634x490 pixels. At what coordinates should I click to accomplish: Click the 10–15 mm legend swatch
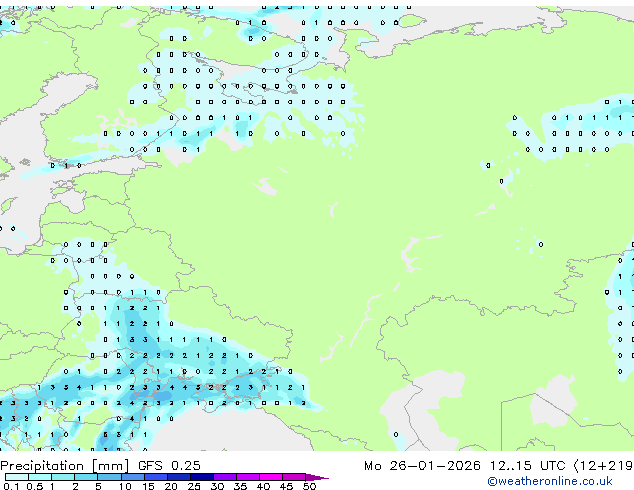(133, 477)
